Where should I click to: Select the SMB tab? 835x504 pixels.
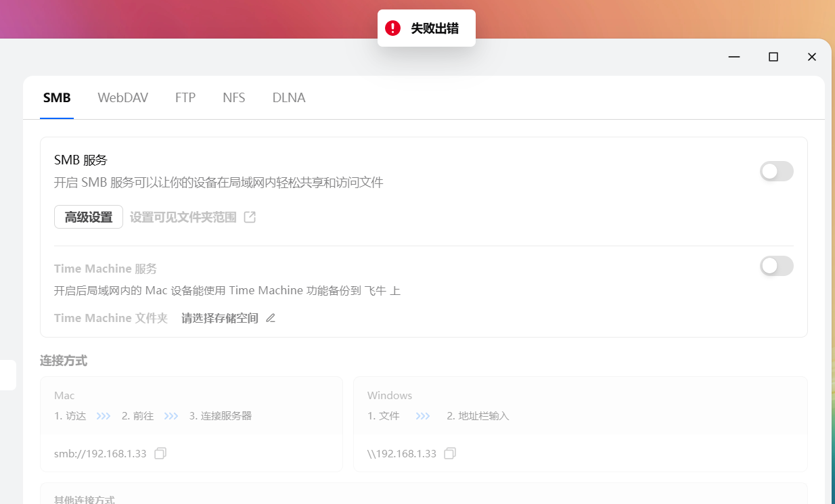[57, 97]
